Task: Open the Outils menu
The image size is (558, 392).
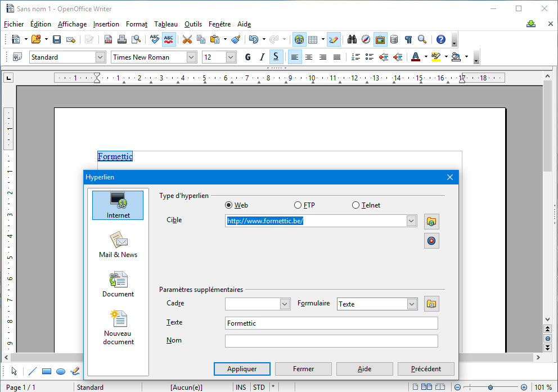Action: [193, 24]
